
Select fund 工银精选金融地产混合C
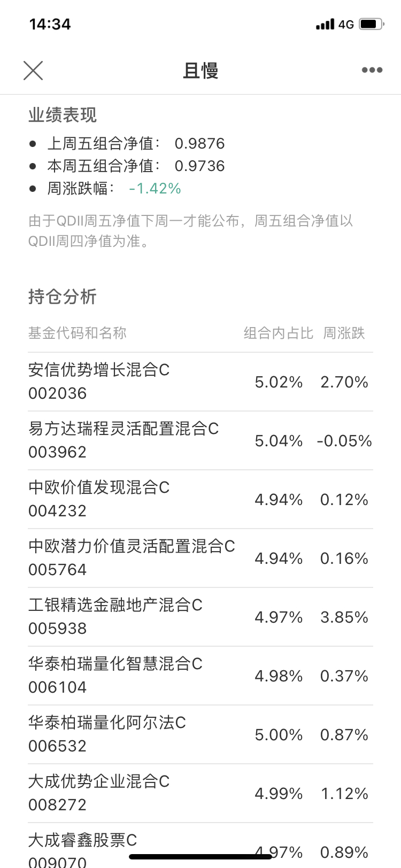click(x=115, y=605)
